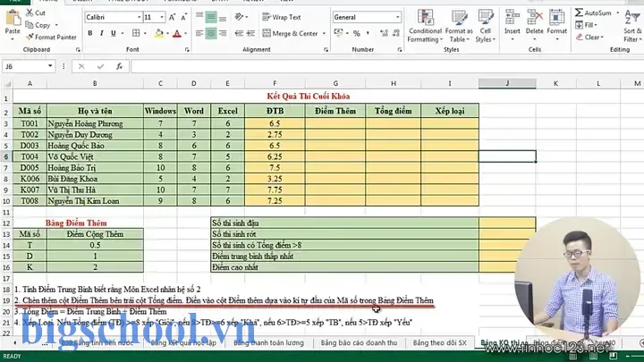Select column F header

point(275,83)
